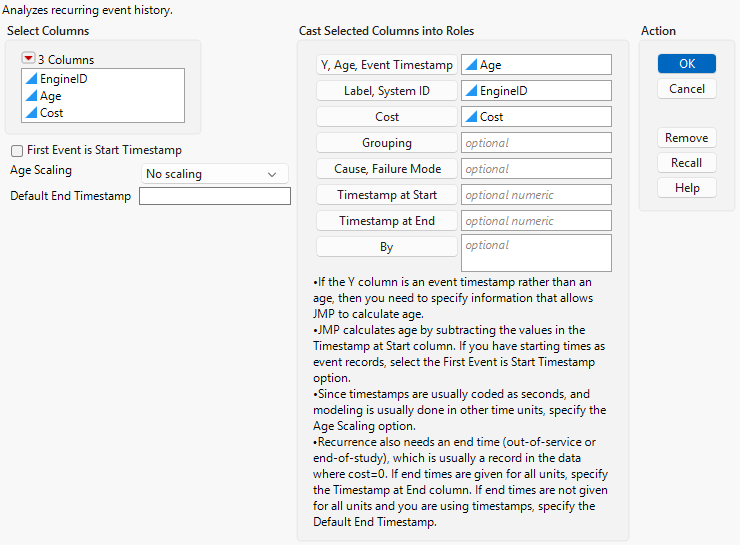The width and height of the screenshot is (740, 545).
Task: Enable First Event is Start Timestamp checkbox
Action: 17,151
